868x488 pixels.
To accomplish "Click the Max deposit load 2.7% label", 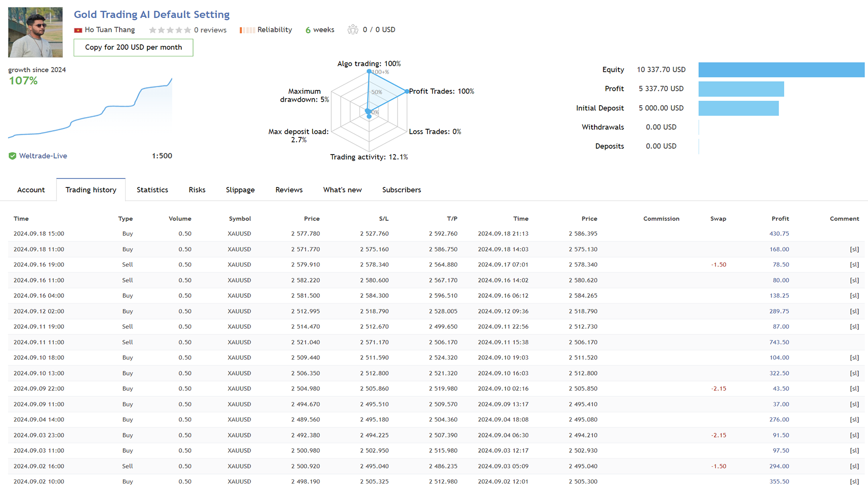I will coord(298,136).
